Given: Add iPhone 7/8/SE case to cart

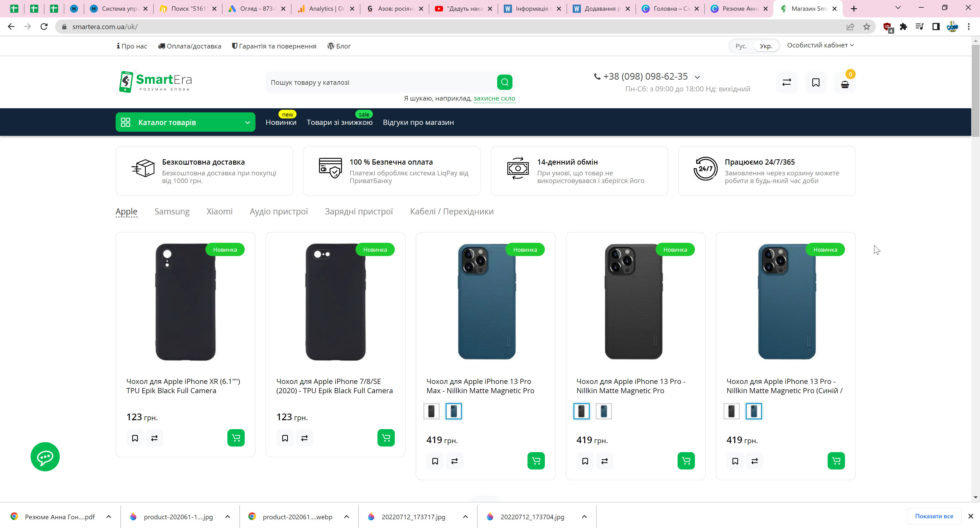Looking at the screenshot, I should point(386,438).
